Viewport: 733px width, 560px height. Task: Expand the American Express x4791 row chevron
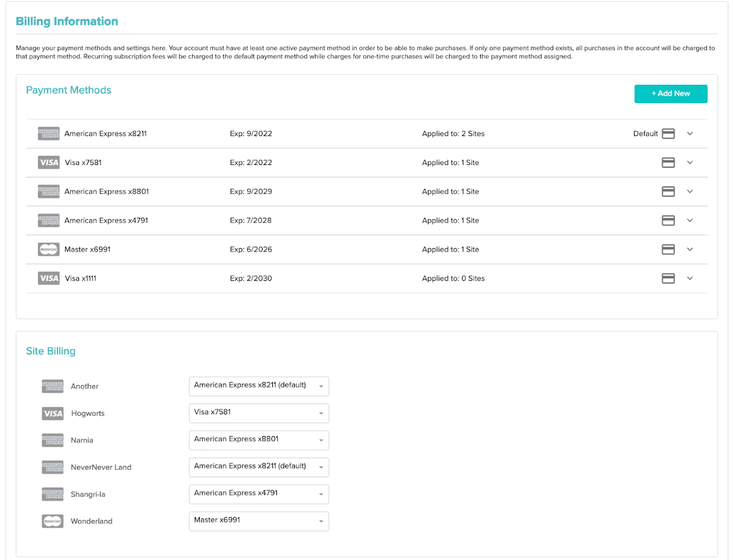pyautogui.click(x=690, y=220)
